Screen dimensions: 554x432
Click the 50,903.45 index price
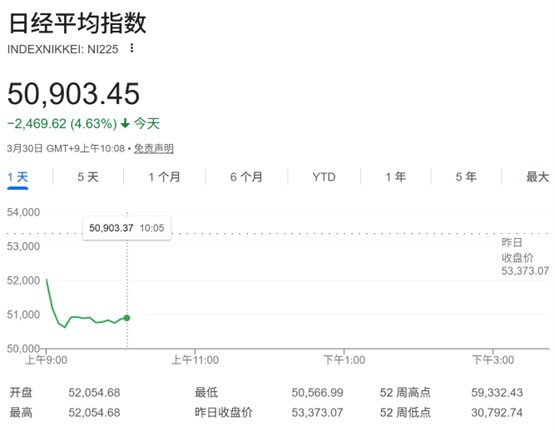tap(73, 94)
